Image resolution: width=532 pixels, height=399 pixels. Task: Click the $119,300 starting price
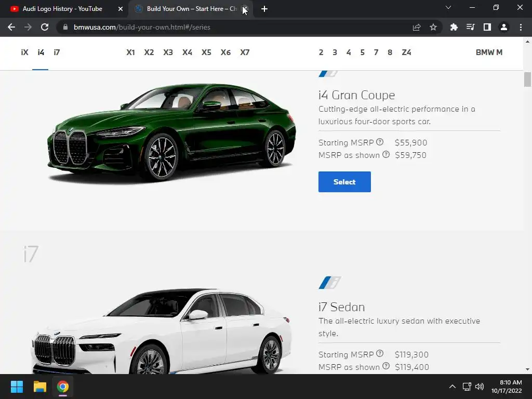(411, 354)
